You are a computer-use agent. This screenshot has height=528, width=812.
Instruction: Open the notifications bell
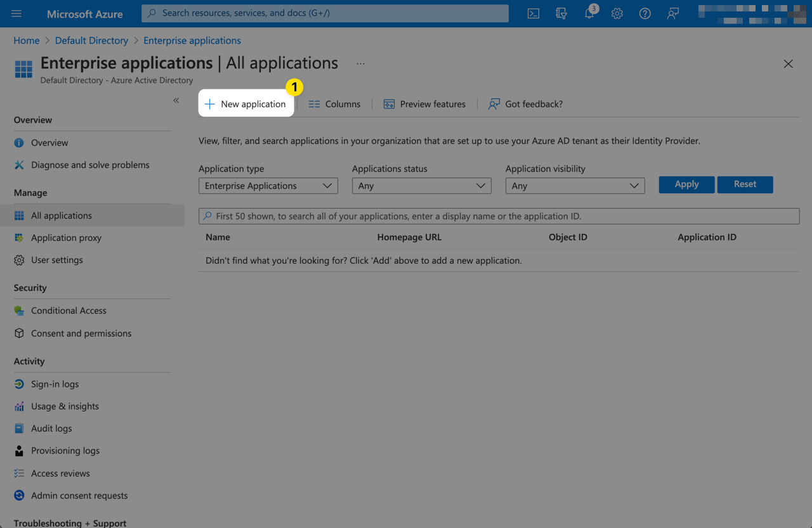coord(590,13)
